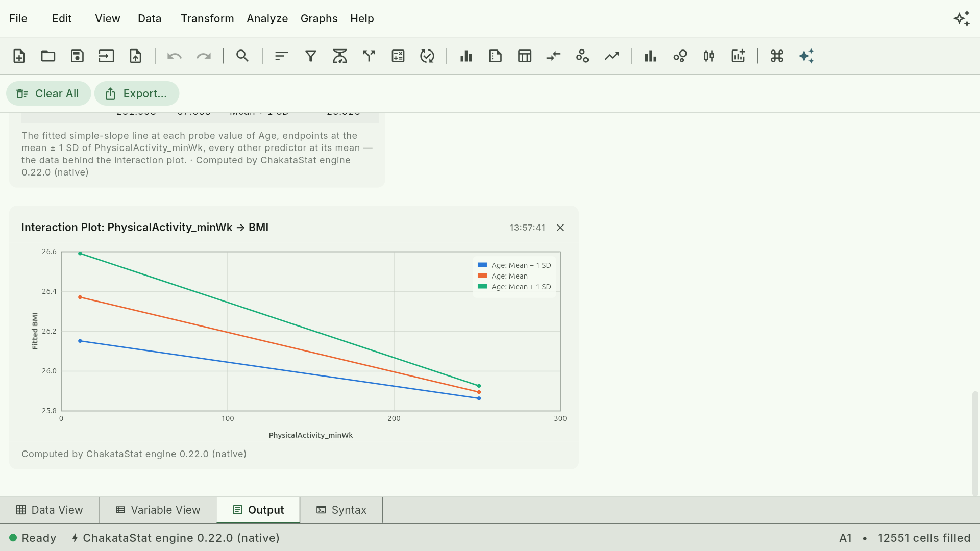Save the dataset using the floppy icon
Image resolution: width=980 pixels, height=551 pixels.
(x=77, y=56)
